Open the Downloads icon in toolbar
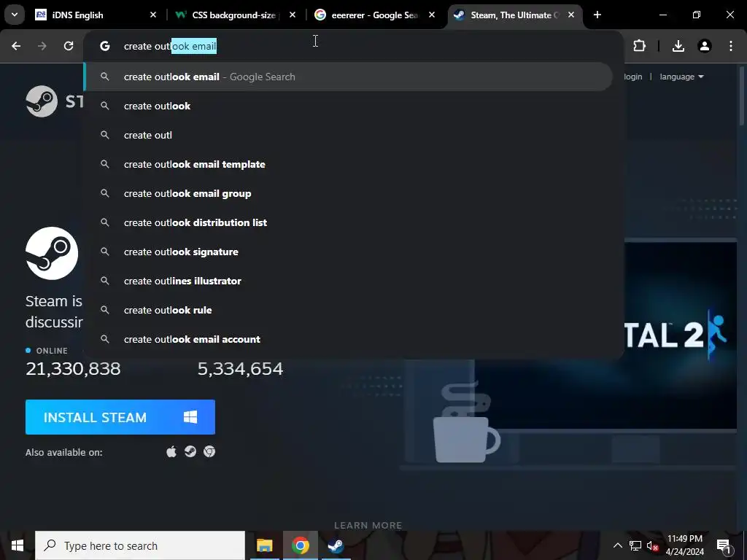This screenshot has height=560, width=747. click(x=678, y=46)
